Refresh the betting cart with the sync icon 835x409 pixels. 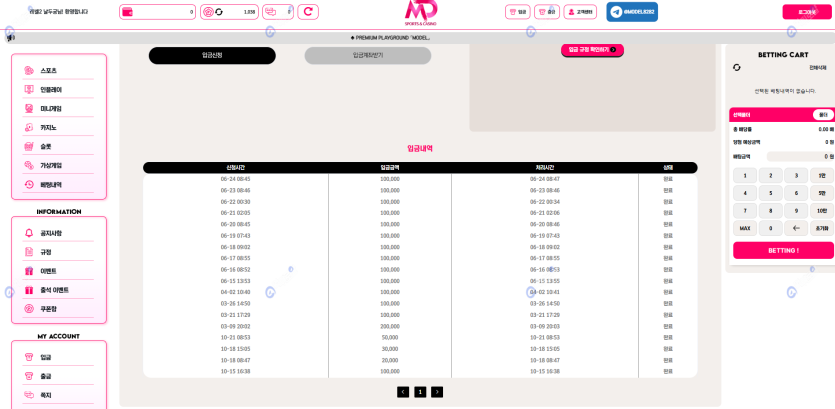737,67
